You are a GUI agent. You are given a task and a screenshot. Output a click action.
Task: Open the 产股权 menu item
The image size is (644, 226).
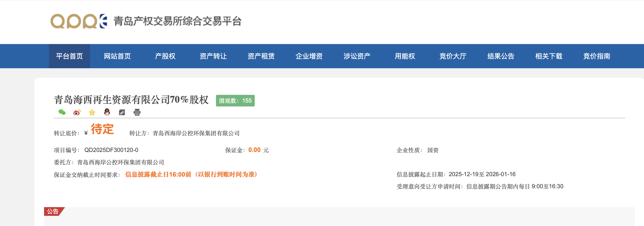(165, 56)
